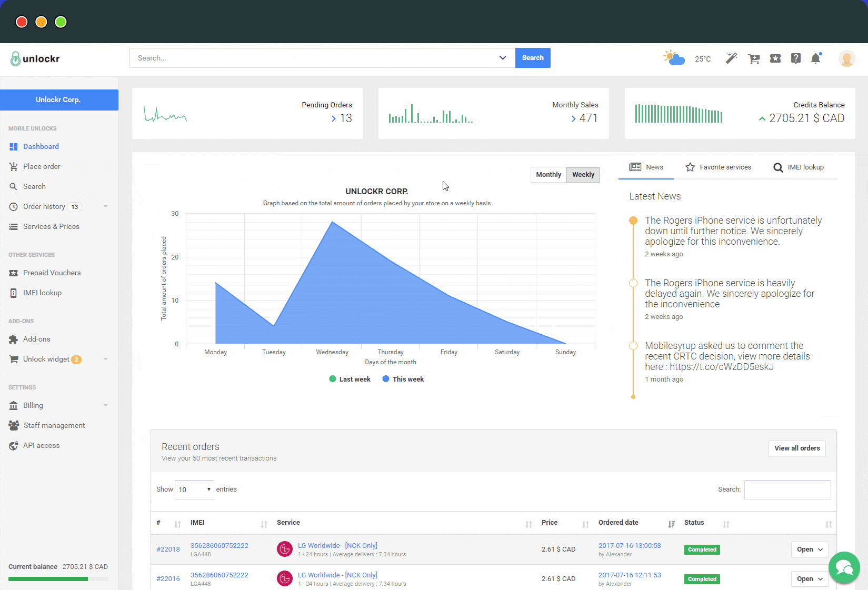The image size is (868, 590).
Task: Click the current balance progress bar
Action: (58, 579)
